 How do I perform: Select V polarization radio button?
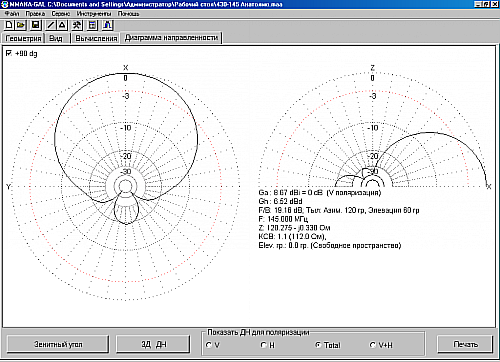click(209, 345)
